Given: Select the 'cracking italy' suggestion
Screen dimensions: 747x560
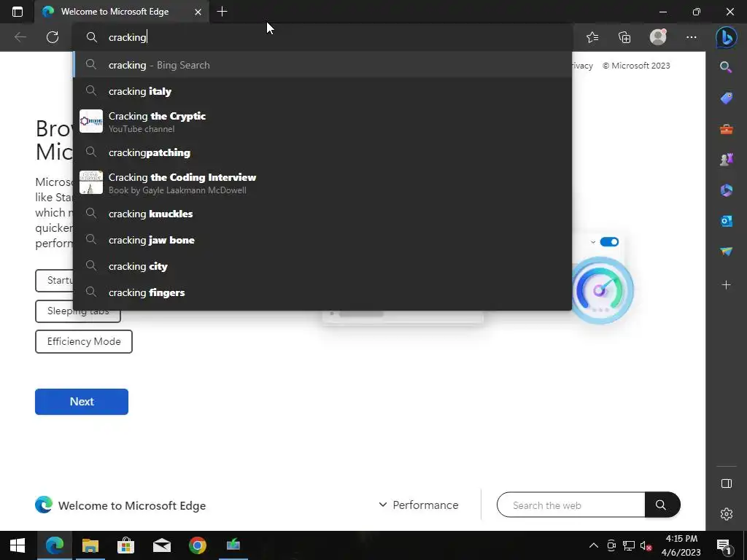Looking at the screenshot, I should click(x=322, y=91).
